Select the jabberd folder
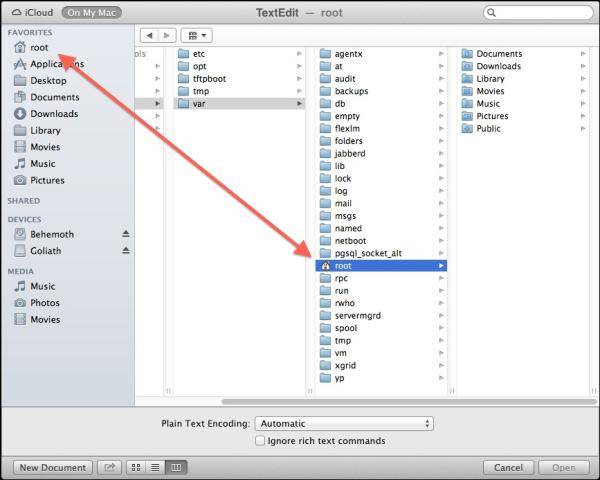 pyautogui.click(x=381, y=153)
